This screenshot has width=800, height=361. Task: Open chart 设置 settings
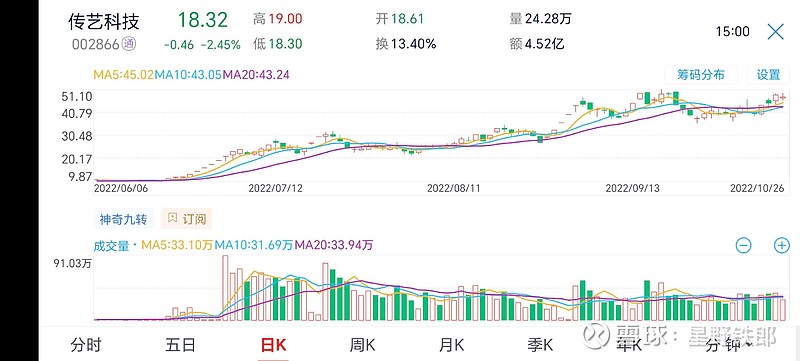point(768,74)
